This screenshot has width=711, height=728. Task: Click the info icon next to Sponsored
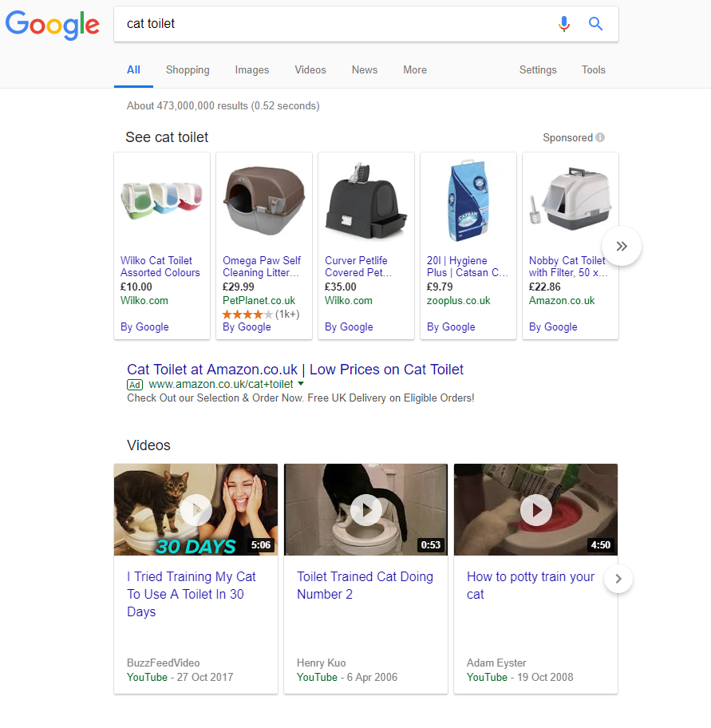click(x=599, y=137)
